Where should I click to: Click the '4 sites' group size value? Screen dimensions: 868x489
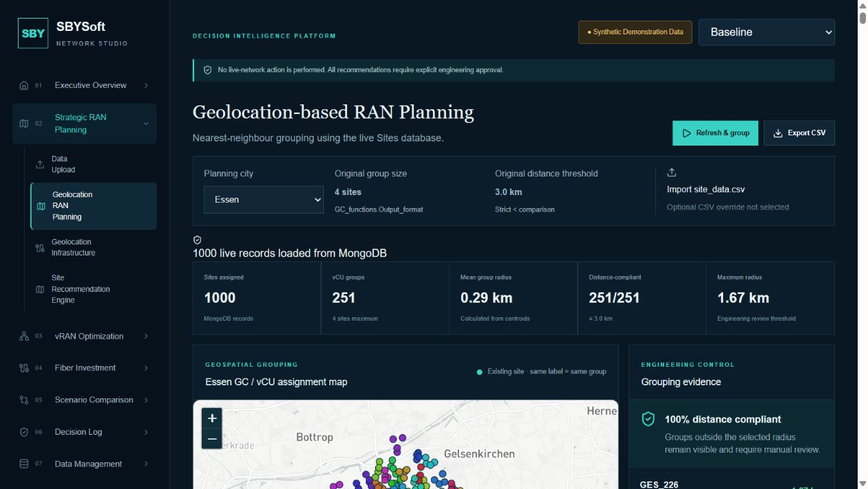[x=348, y=192]
